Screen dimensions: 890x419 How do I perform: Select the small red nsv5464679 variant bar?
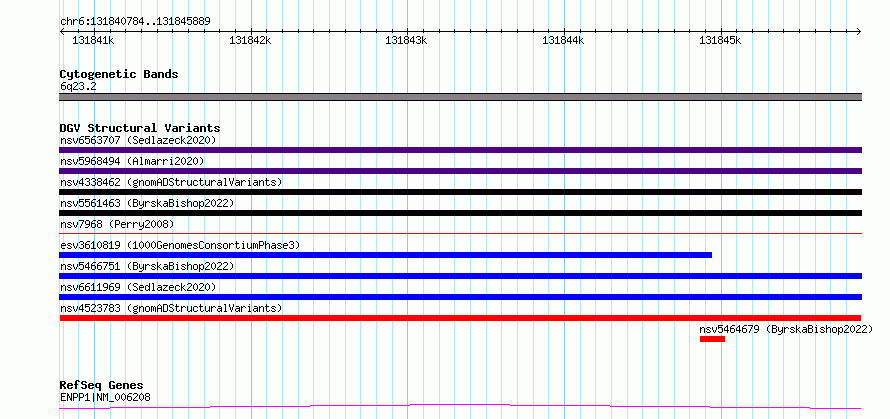click(712, 339)
